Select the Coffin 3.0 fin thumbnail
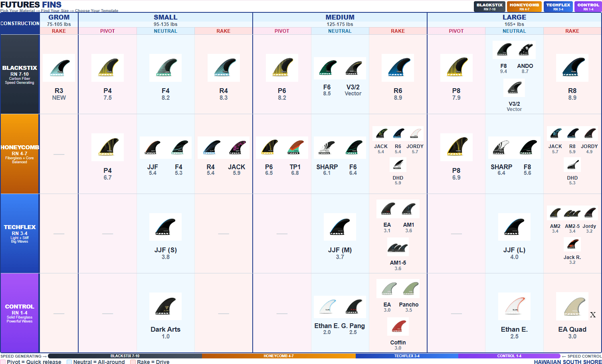This screenshot has height=364, width=602. coord(398,326)
